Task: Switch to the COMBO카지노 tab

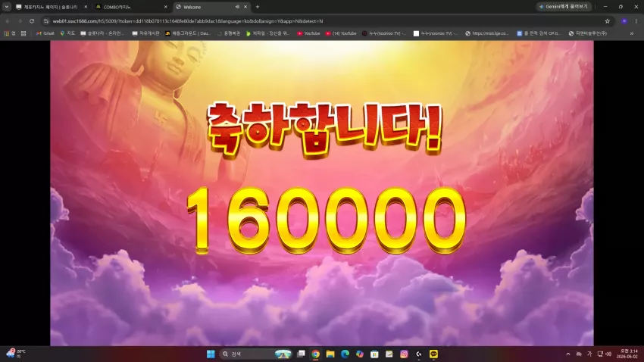Action: tap(130, 7)
